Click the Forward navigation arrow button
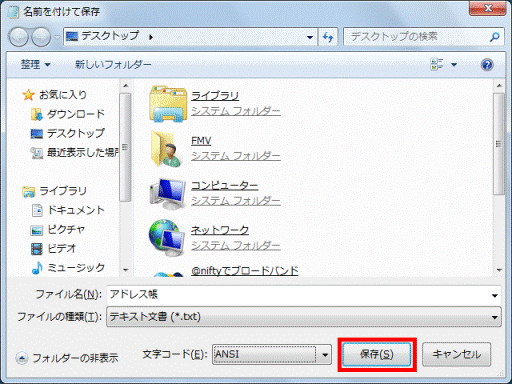This screenshot has width=512, height=384. [x=41, y=37]
